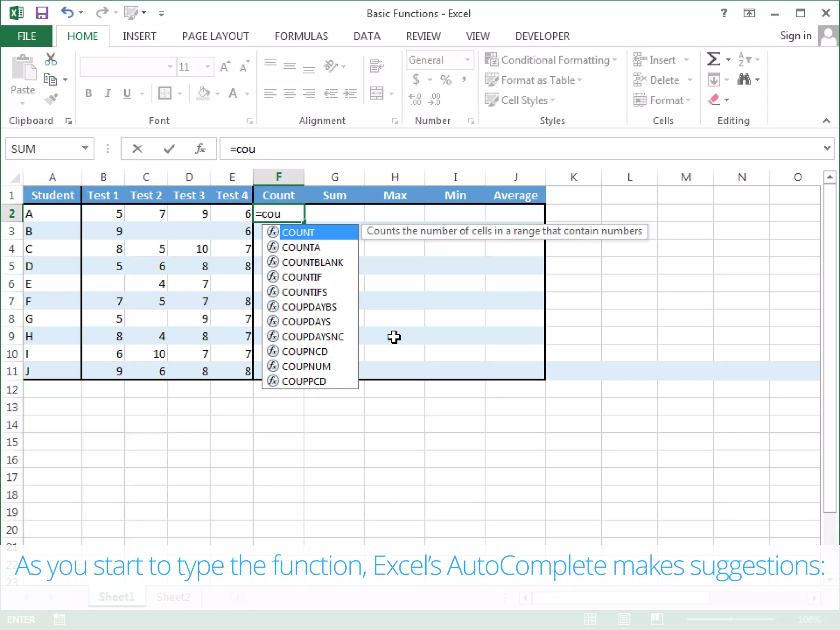Open the font name dropdown
This screenshot has height=630, width=840.
click(x=170, y=66)
